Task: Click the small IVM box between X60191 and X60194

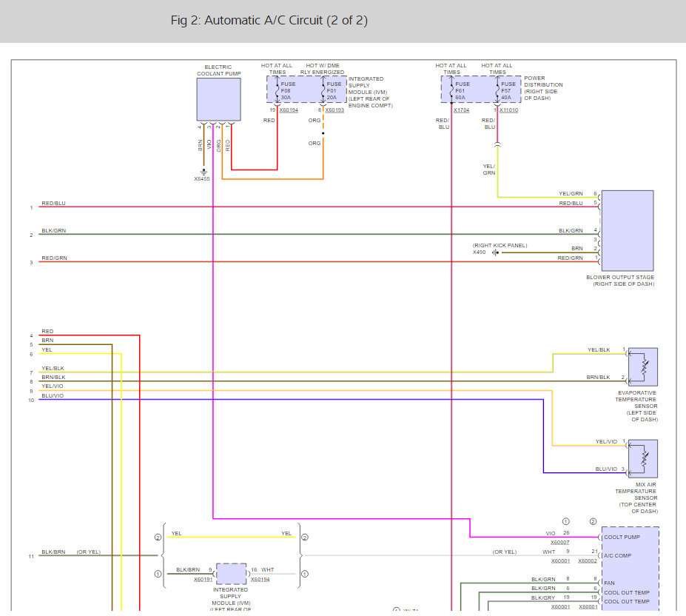Action: pos(231,574)
